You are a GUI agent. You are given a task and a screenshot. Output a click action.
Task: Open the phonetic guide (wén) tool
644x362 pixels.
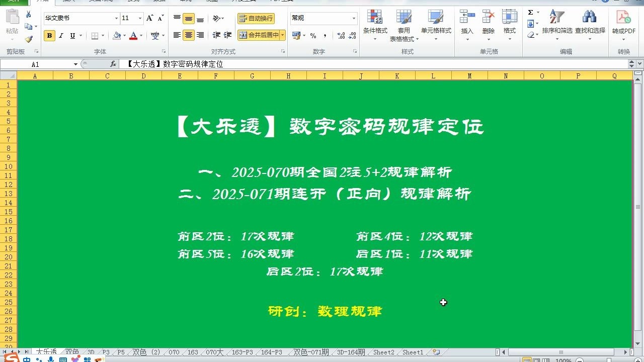(155, 36)
